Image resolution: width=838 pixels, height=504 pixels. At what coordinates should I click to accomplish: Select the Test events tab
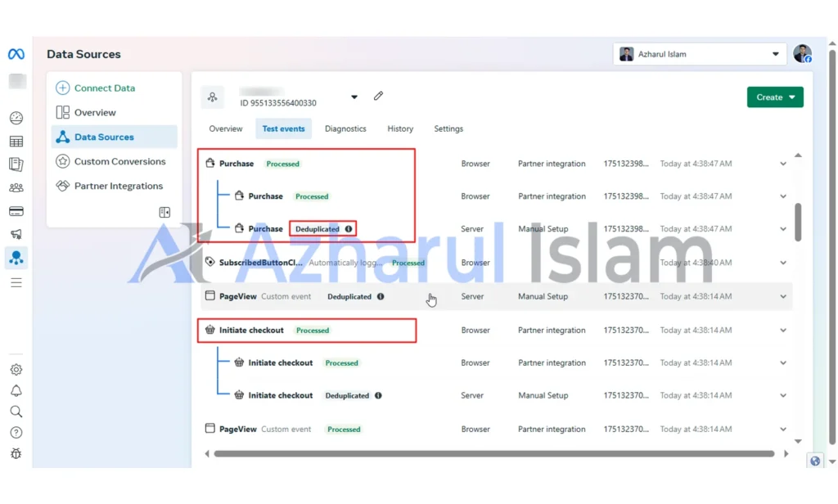(283, 128)
